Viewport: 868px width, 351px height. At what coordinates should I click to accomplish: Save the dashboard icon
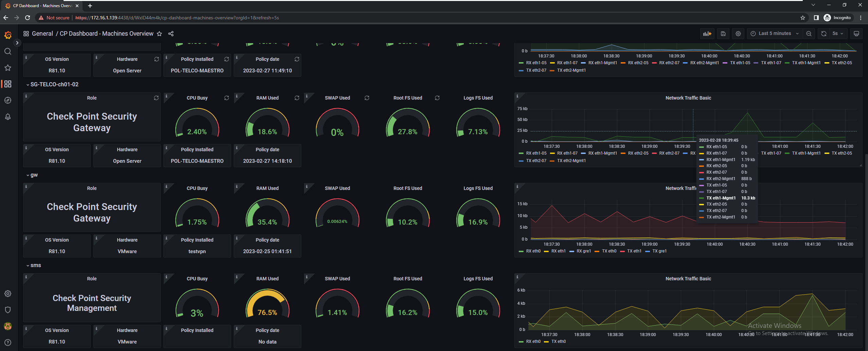(723, 34)
